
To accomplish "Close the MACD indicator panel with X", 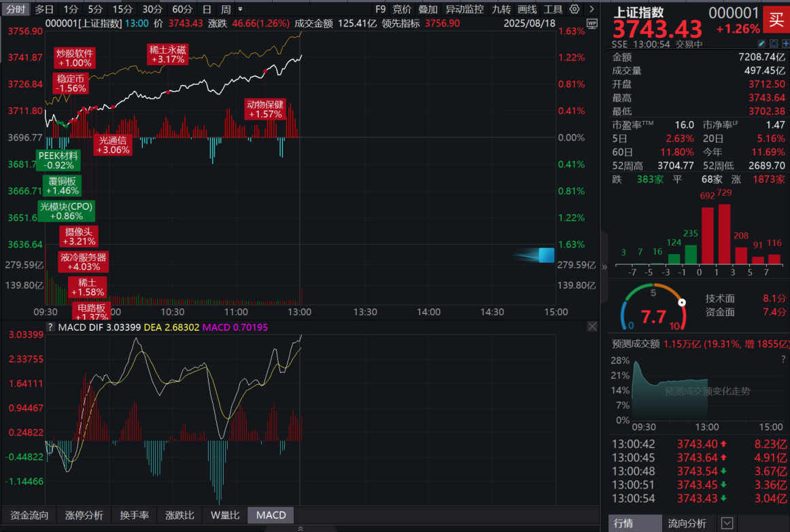I will [x=592, y=327].
